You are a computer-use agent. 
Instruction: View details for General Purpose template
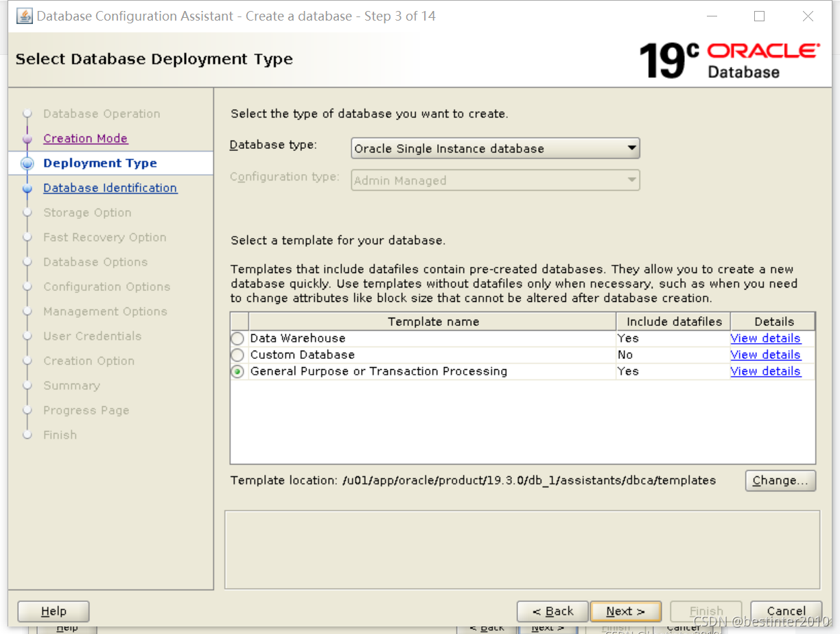click(765, 371)
